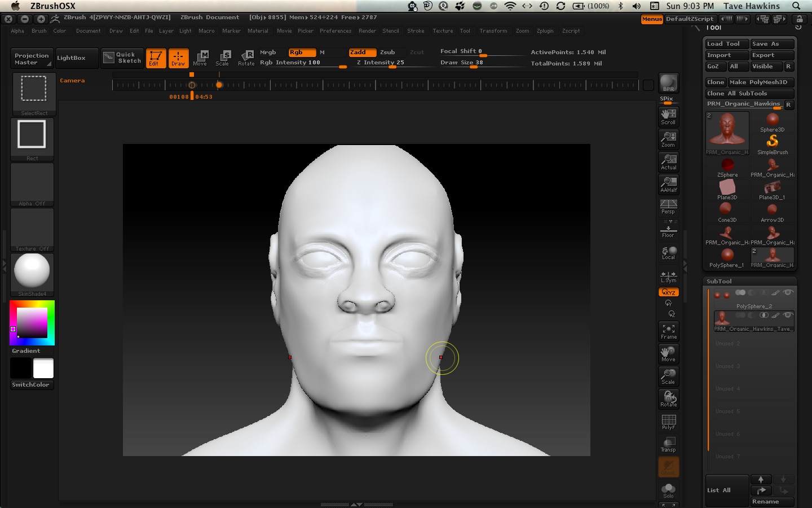Image resolution: width=812 pixels, height=508 pixels.
Task: Select the AAHalf view icon
Action: tap(668, 185)
